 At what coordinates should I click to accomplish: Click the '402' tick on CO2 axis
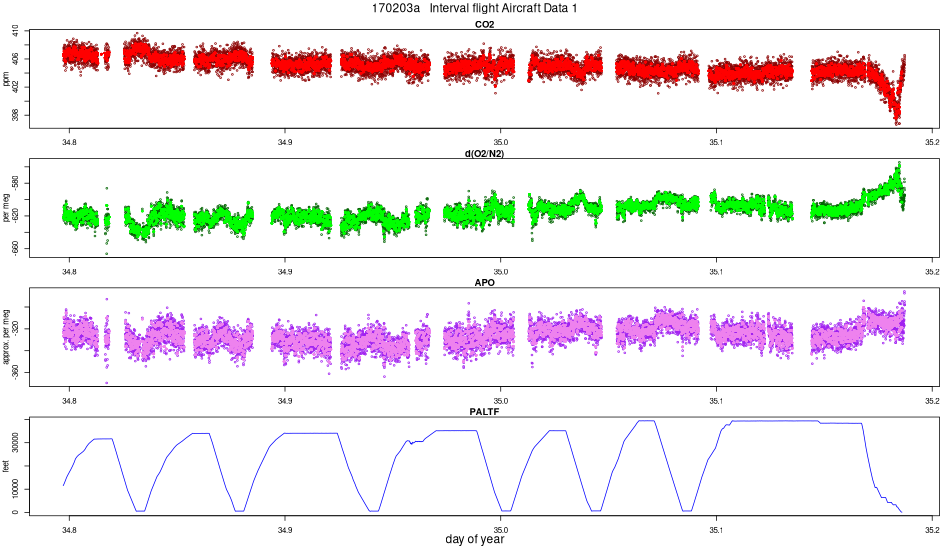(x=15, y=87)
